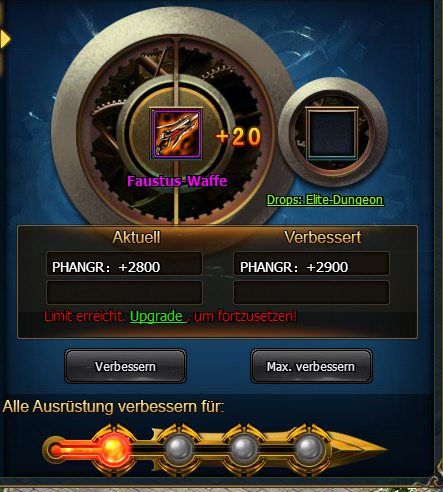Click the +20 enhancement level indicator

[x=238, y=137]
